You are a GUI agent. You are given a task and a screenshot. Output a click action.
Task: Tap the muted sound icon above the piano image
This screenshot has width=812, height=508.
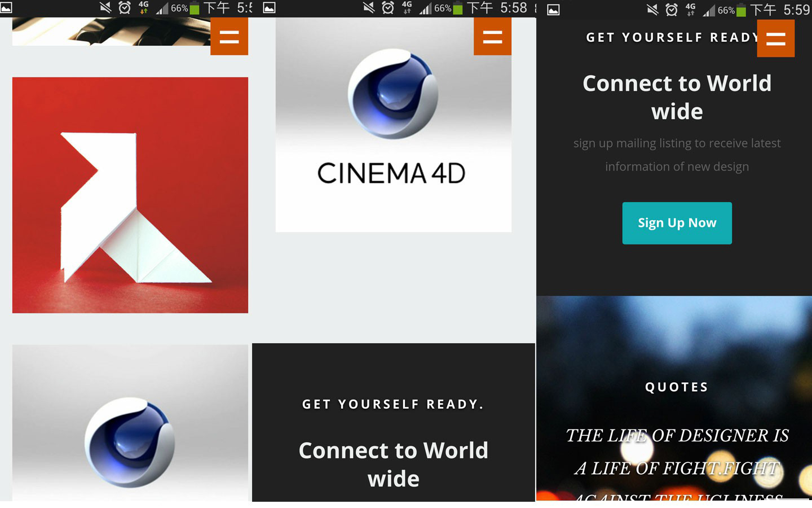(x=105, y=8)
